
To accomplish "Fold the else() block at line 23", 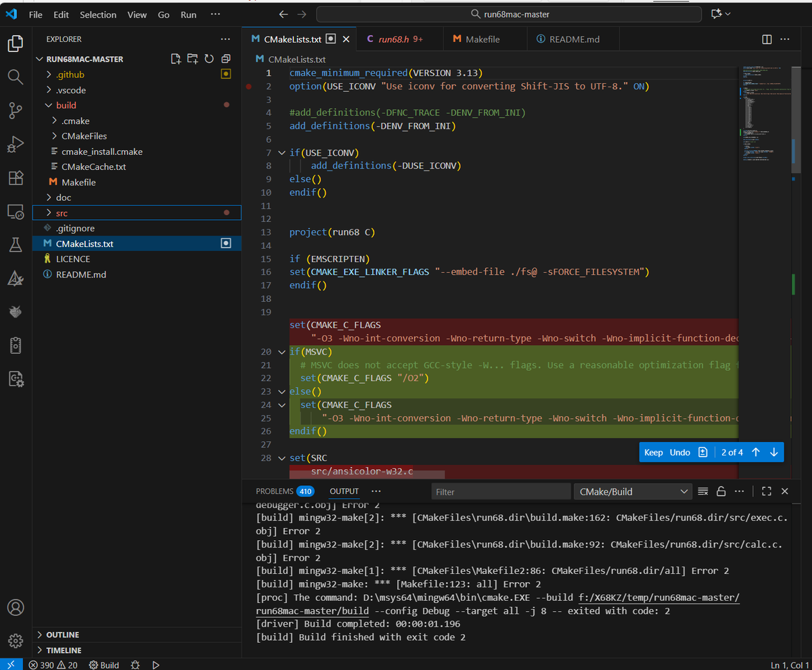I will [282, 392].
